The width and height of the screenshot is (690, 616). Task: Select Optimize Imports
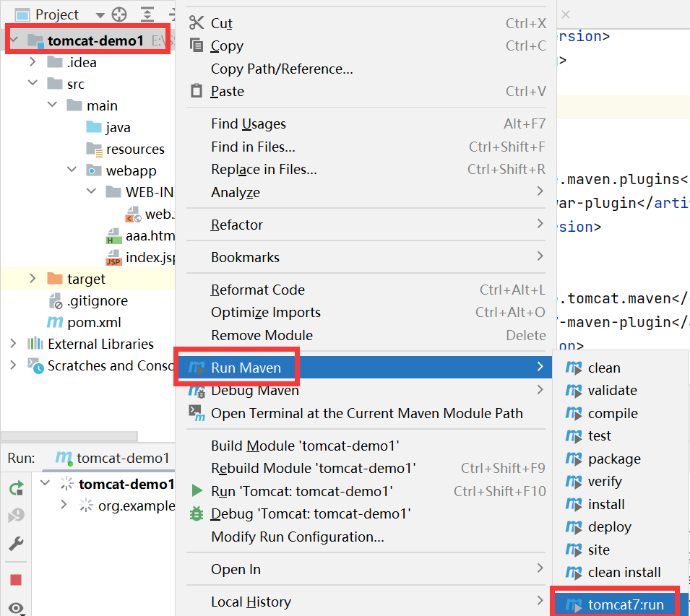[x=366, y=312]
